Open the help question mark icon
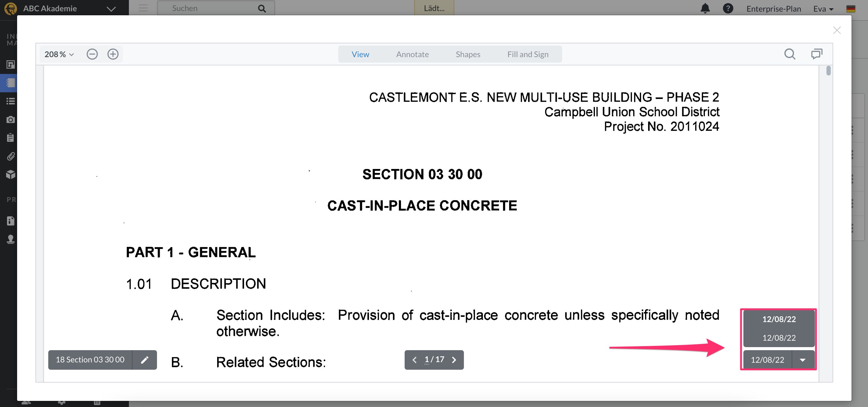The image size is (868, 407). coord(728,9)
